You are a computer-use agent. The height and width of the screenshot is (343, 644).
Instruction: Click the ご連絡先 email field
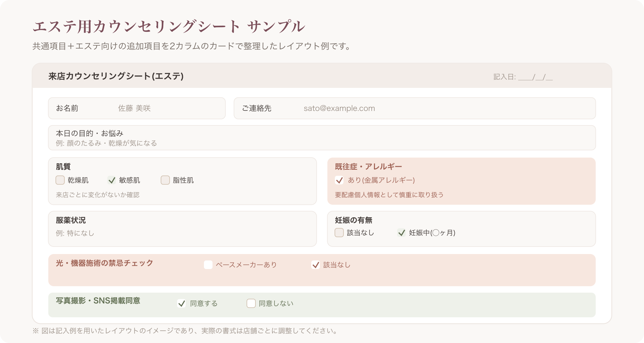tap(415, 108)
